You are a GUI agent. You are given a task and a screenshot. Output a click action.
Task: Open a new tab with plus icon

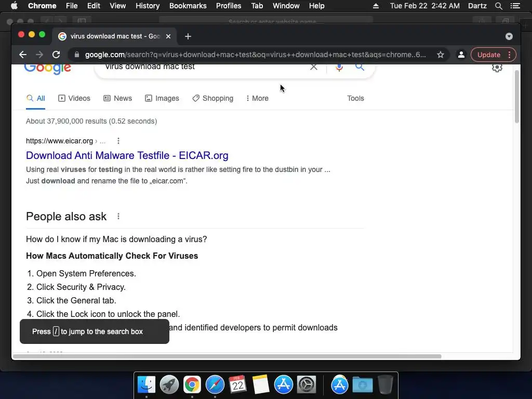pos(188,36)
